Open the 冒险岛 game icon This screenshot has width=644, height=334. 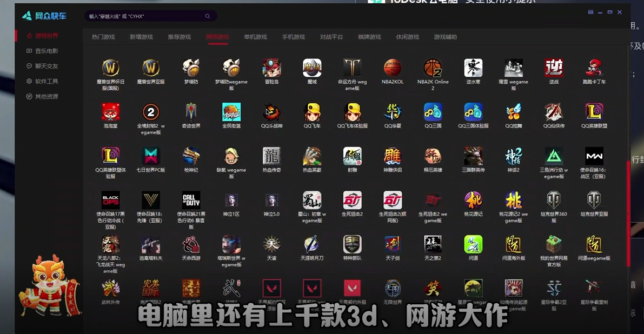(271, 68)
